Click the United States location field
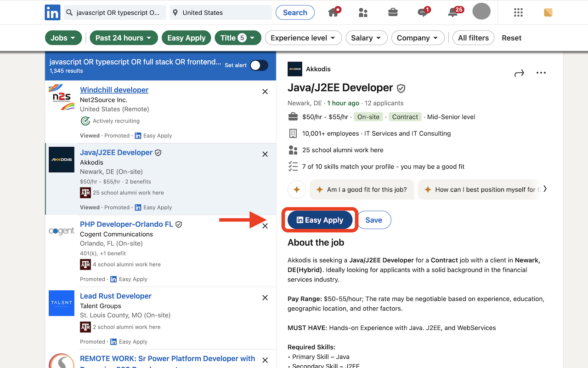 click(220, 12)
